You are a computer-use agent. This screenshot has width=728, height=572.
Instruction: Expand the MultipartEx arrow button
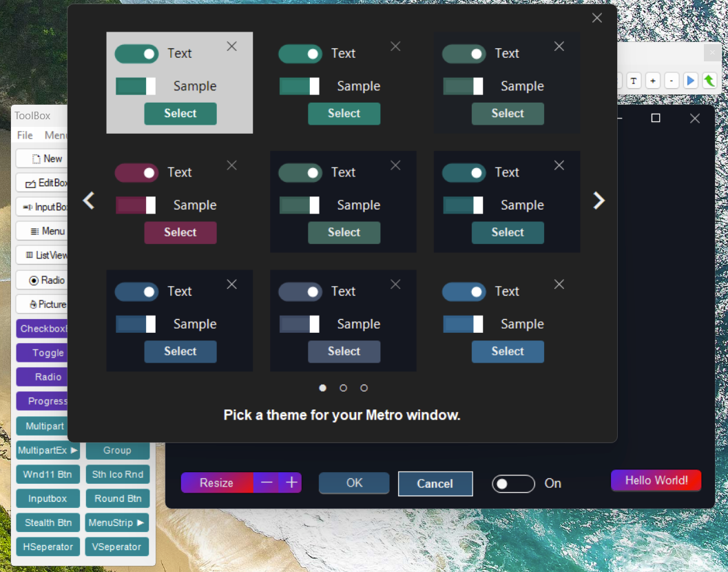[x=48, y=450]
